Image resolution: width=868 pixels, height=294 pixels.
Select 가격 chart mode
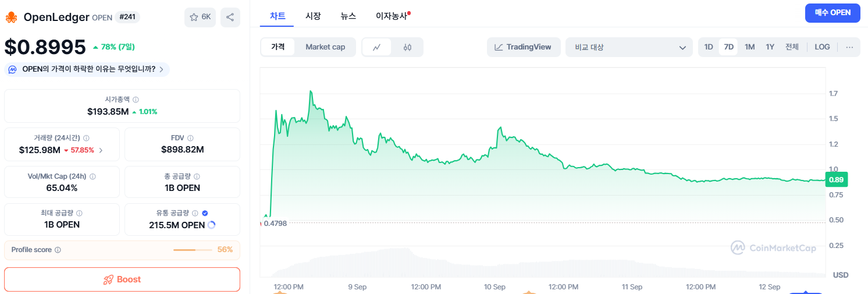tap(278, 47)
